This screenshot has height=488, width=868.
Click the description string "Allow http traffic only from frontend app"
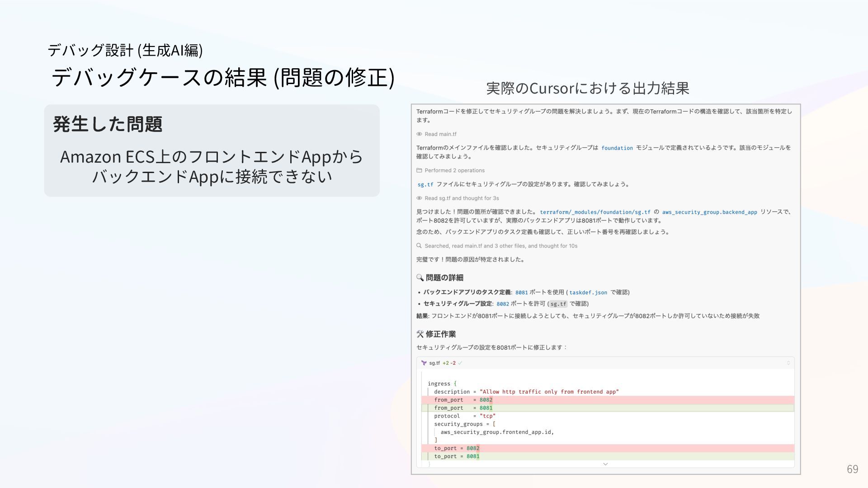pos(549,392)
